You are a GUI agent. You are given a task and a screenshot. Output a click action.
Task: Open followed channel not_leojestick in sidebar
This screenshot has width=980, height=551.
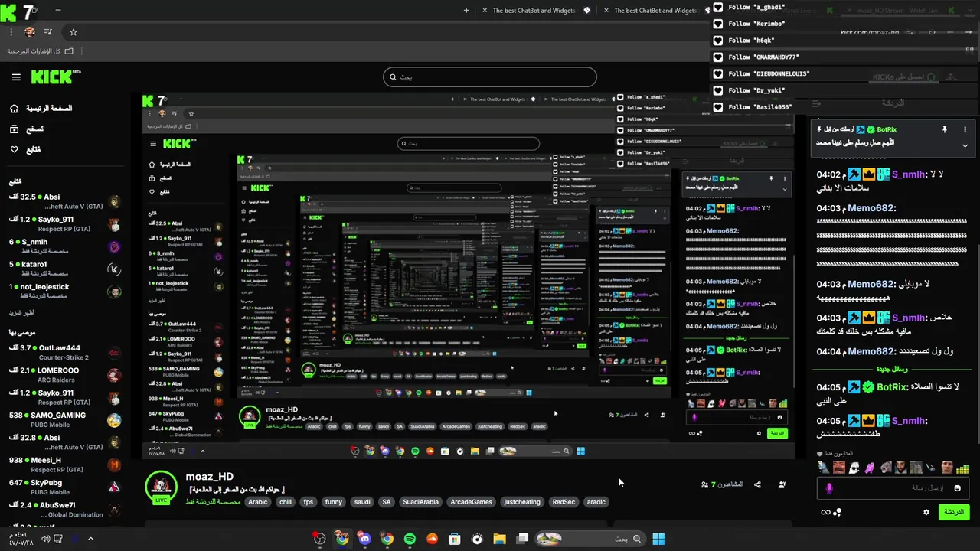[65, 291]
